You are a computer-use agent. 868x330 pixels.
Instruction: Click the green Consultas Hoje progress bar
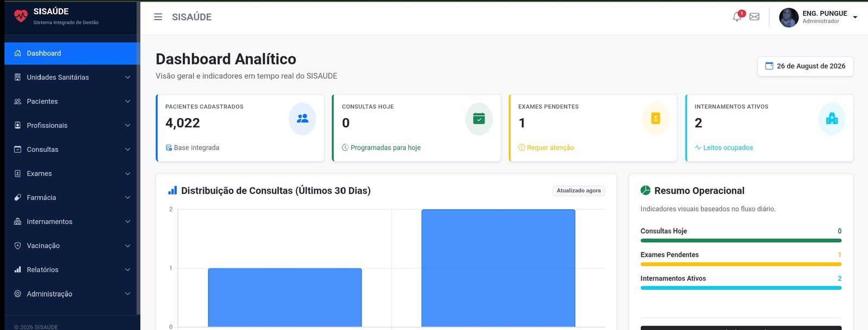click(741, 241)
